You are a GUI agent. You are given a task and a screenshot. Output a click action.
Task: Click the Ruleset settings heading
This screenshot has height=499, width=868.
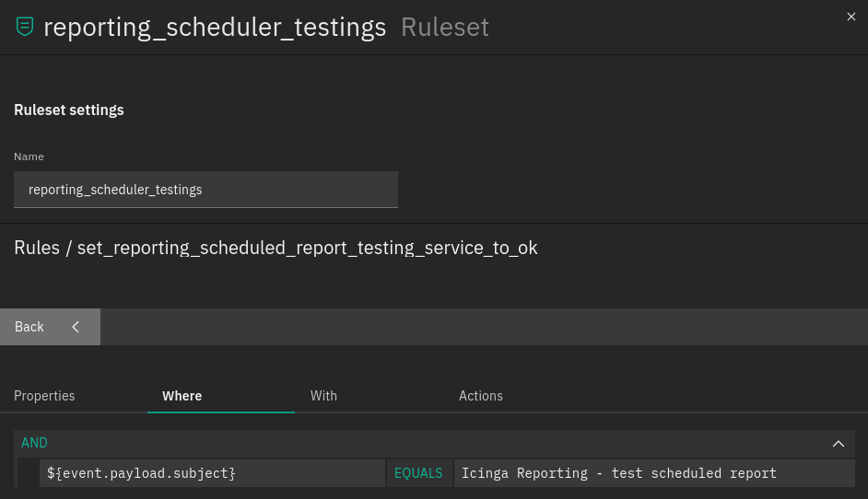click(x=68, y=110)
